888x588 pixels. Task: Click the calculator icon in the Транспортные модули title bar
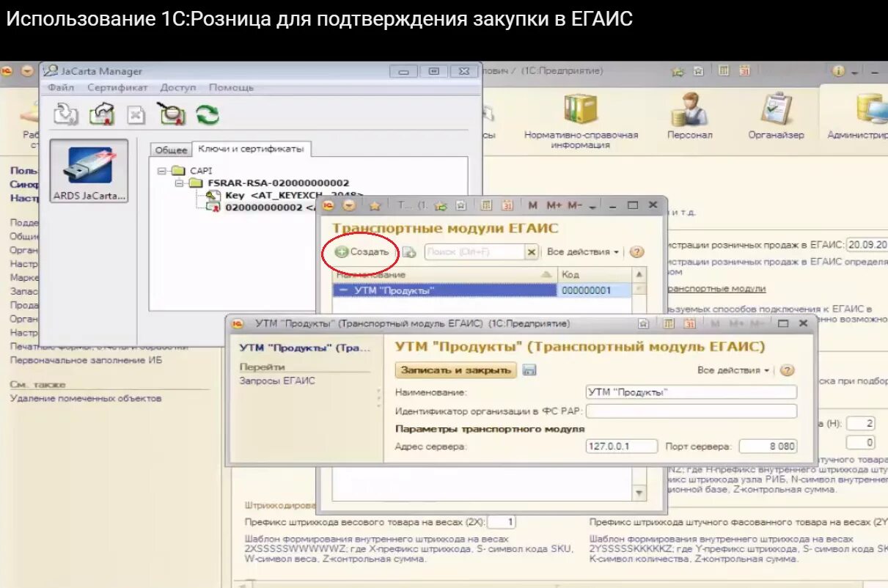pos(486,206)
